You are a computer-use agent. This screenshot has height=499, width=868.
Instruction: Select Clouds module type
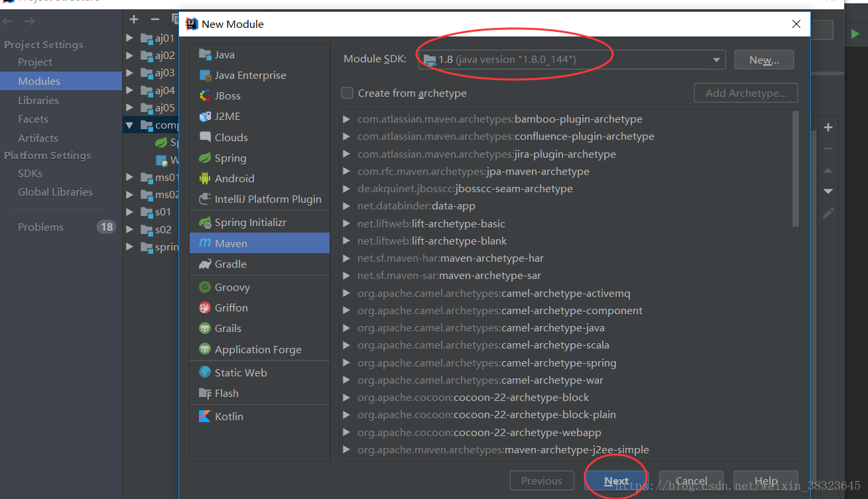[259, 137]
